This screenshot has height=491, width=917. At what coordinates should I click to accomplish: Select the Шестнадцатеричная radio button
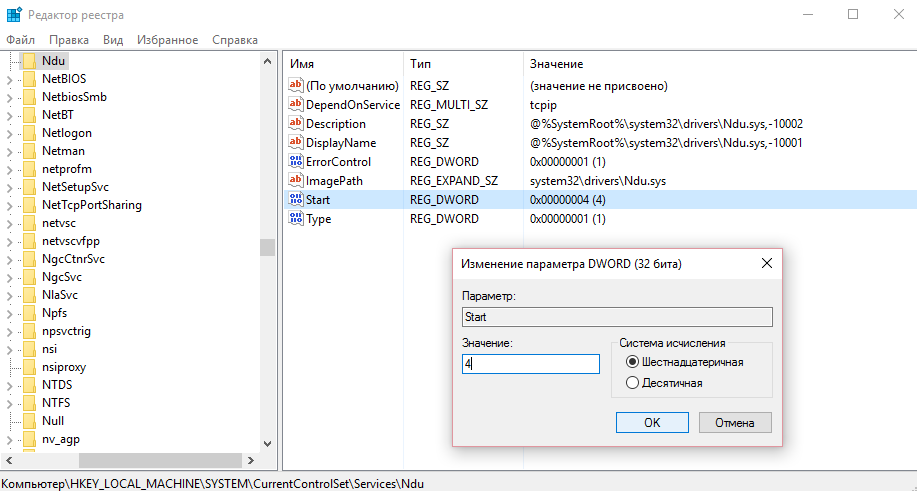point(631,362)
